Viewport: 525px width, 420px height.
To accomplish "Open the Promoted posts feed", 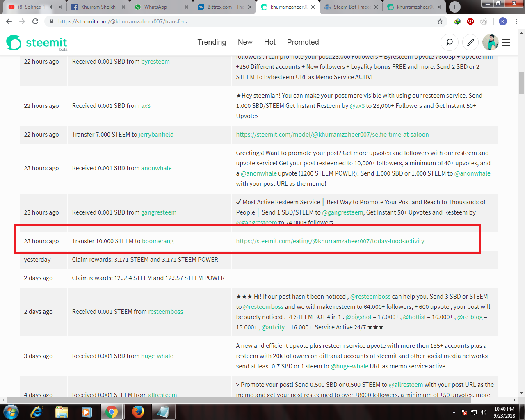I will click(303, 42).
